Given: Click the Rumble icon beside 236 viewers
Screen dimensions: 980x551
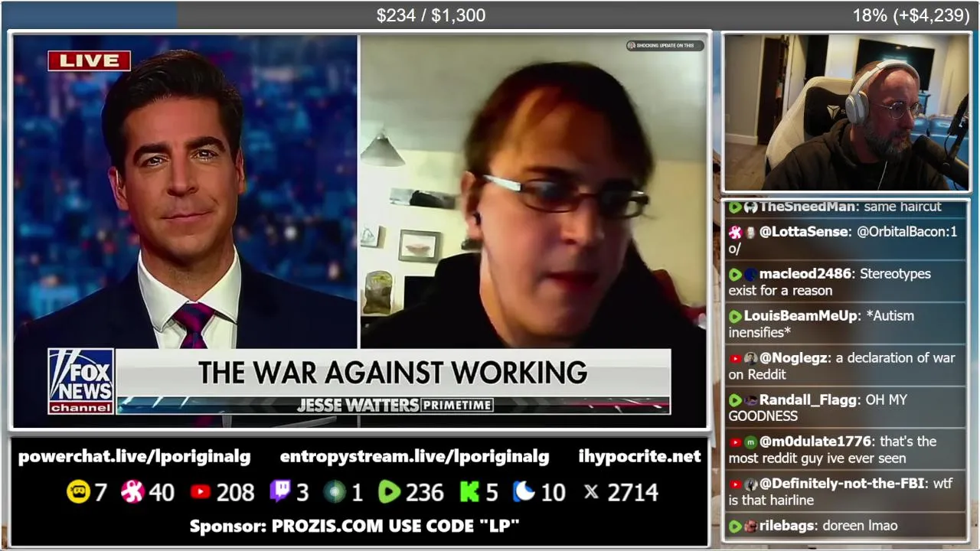Looking at the screenshot, I should point(389,492).
